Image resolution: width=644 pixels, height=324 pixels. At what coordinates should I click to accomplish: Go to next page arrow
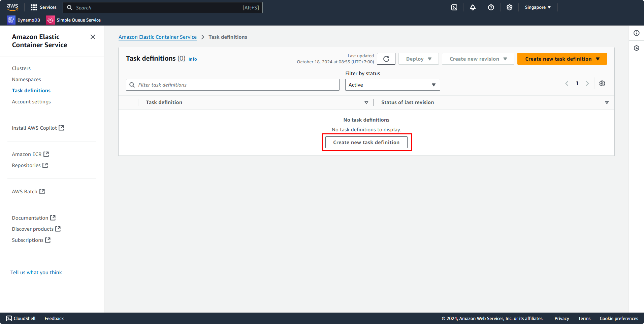(587, 84)
